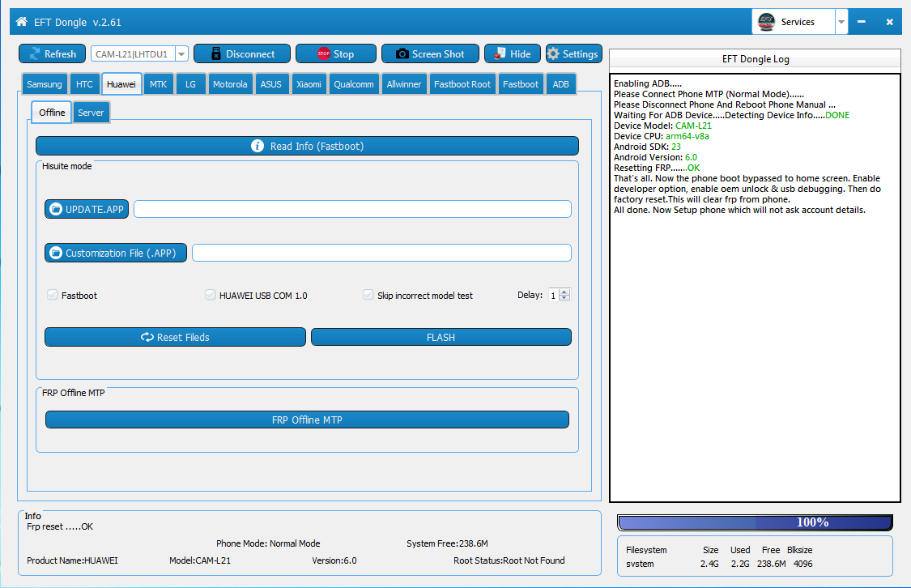The height and width of the screenshot is (588, 911).
Task: Click the 'Product Name:HUAWEI' text
Action: click(72, 560)
